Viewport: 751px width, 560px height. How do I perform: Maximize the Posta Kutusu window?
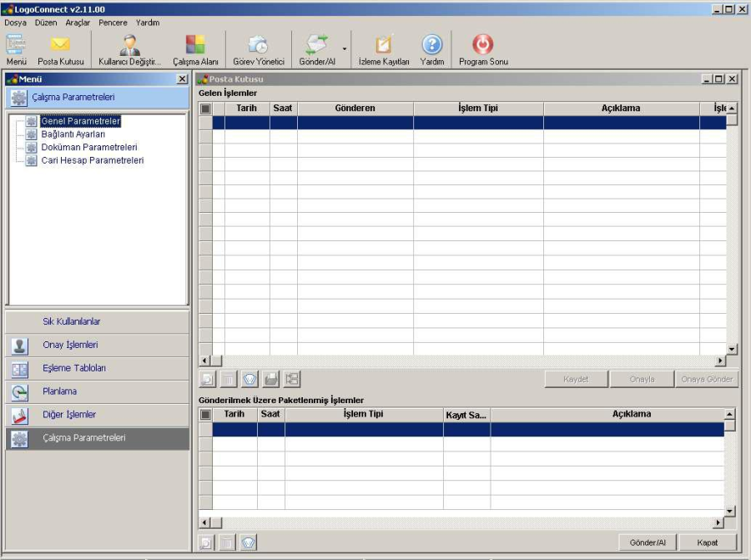click(719, 79)
